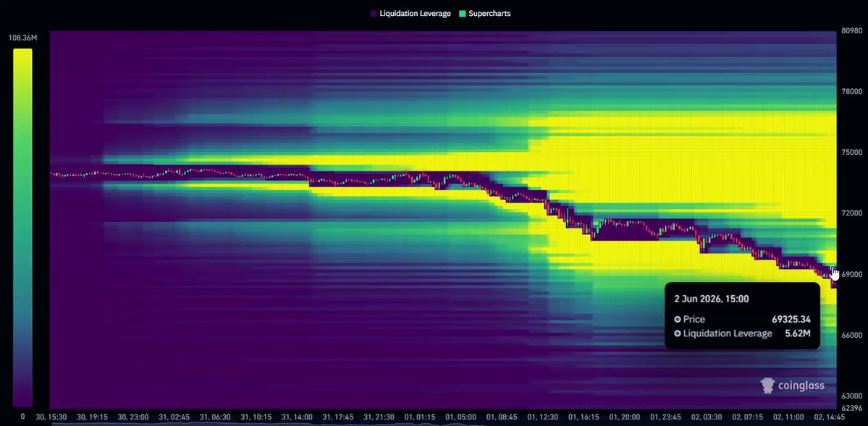Click the 72000 price axis label
The height and width of the screenshot is (426, 868).
(851, 213)
